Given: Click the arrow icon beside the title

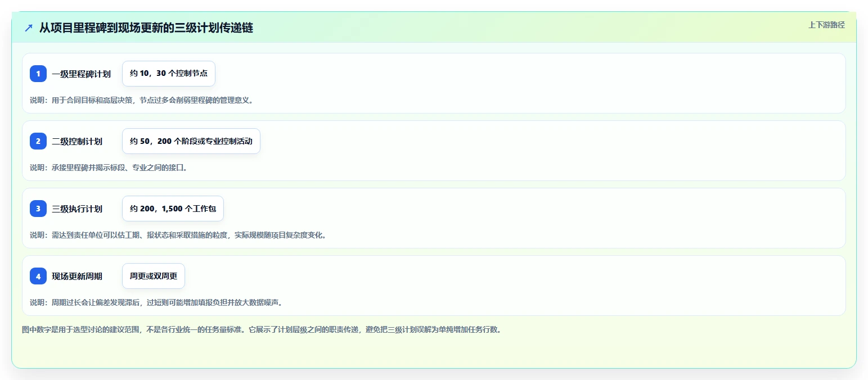Looking at the screenshot, I should click(x=29, y=28).
